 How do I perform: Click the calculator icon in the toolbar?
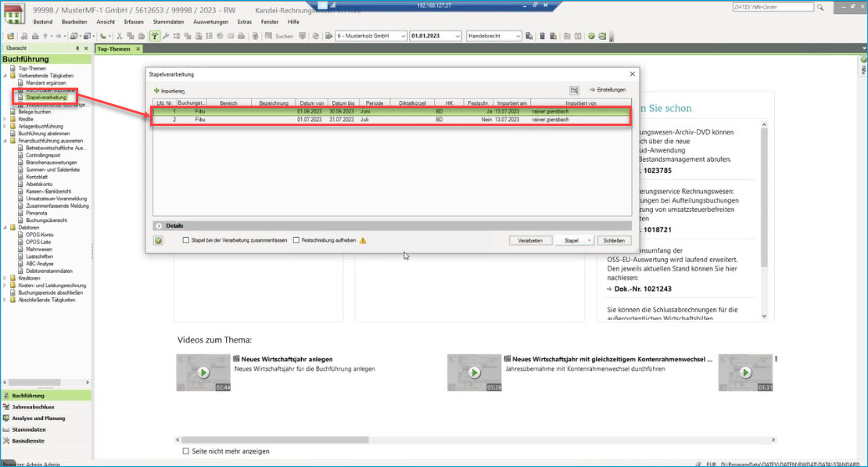click(x=543, y=36)
